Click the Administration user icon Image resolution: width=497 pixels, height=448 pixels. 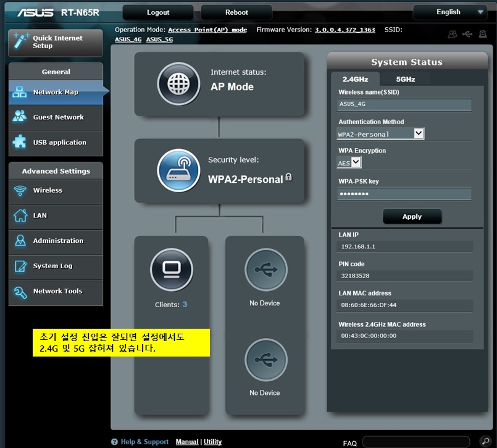click(20, 240)
